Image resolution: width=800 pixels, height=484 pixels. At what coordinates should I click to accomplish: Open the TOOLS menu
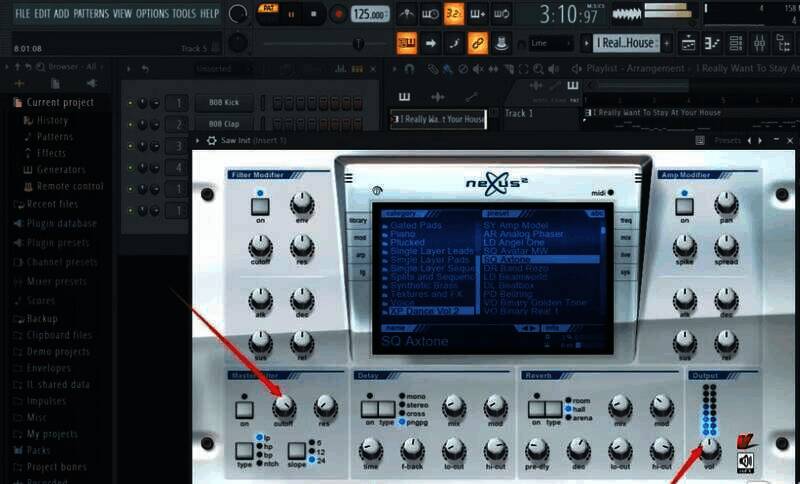(x=184, y=14)
